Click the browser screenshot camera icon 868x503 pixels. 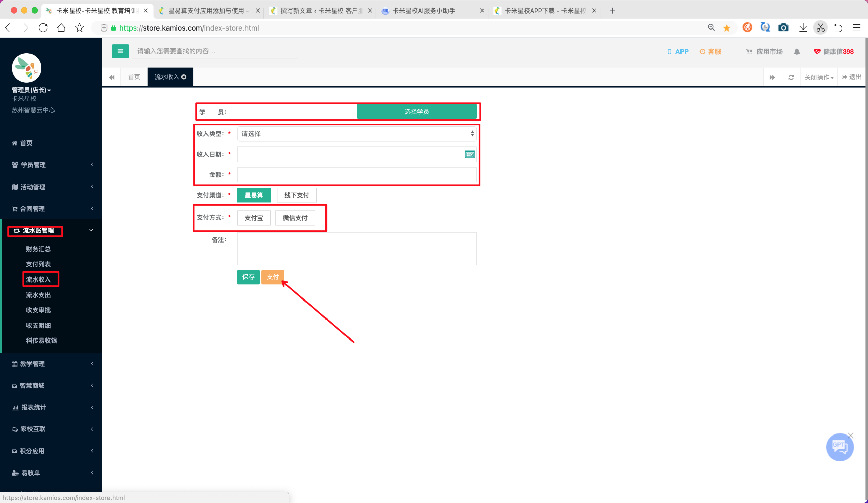pyautogui.click(x=783, y=27)
